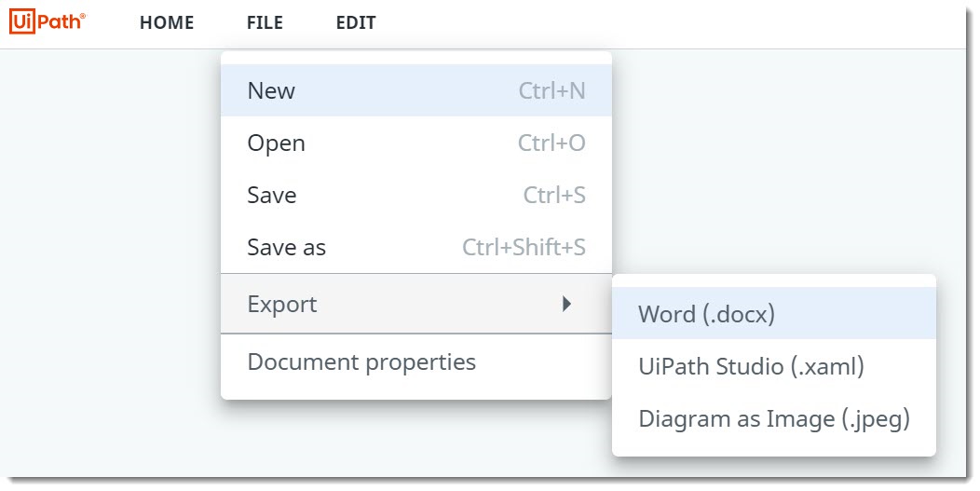Click the UiPath logo
The width and height of the screenshot is (980, 491).
coord(47,22)
